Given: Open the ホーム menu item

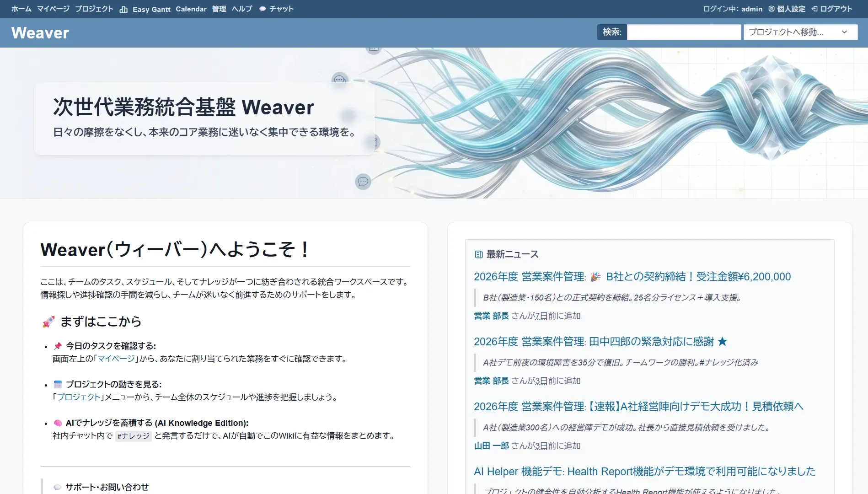Looking at the screenshot, I should pyautogui.click(x=21, y=9).
